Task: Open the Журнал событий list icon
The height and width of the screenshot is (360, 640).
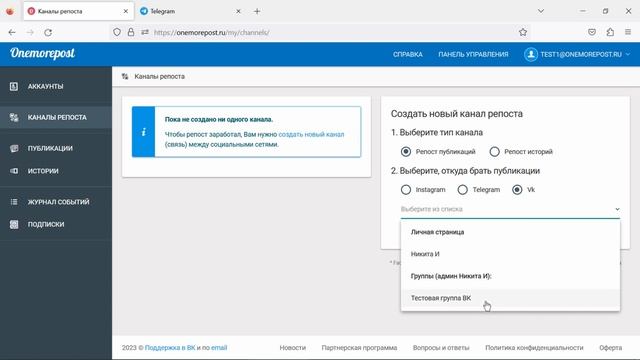Action: pos(14,202)
